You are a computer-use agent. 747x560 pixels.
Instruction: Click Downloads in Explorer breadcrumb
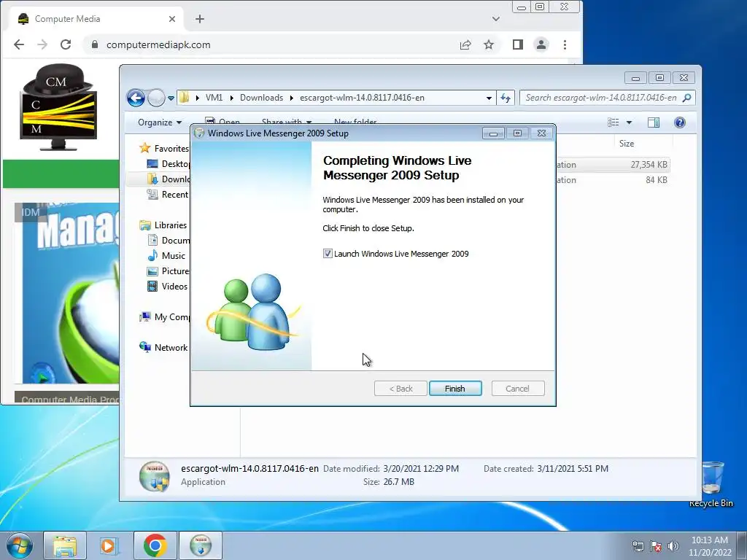[262, 98]
